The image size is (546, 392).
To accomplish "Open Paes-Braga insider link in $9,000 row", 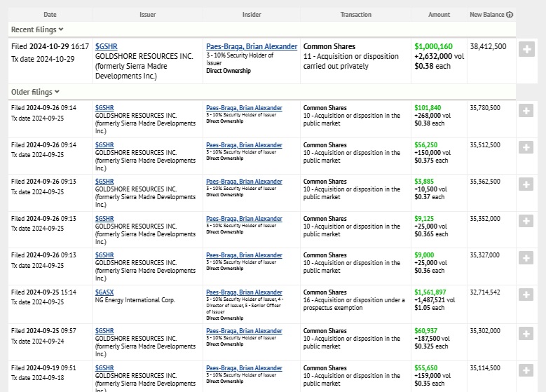I will coord(244,255).
